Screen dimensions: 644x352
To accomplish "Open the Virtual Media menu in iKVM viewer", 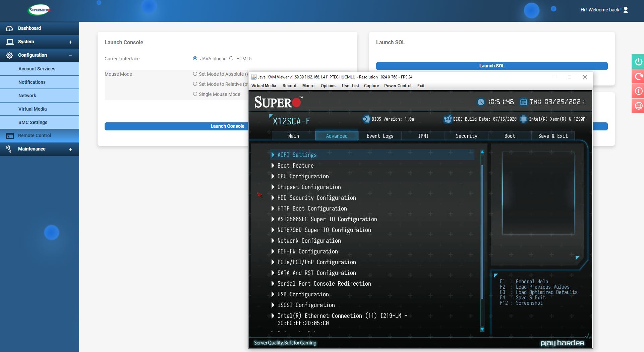I will point(264,86).
